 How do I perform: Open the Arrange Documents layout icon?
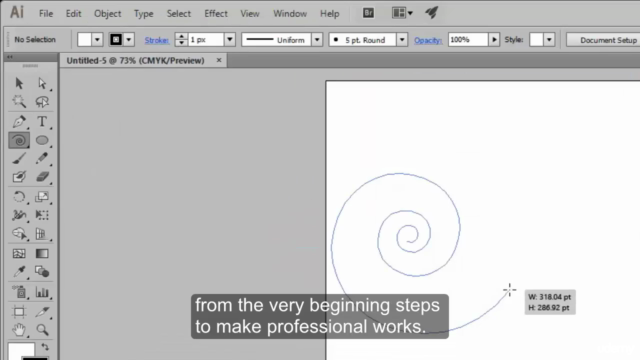[x=402, y=13]
